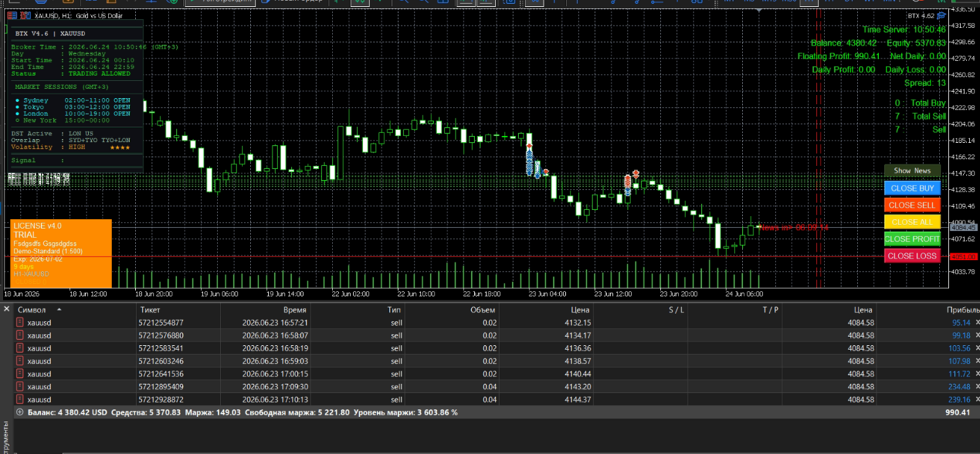980x454 pixels.
Task: Select ticket number 57212603246
Action: tap(161, 361)
